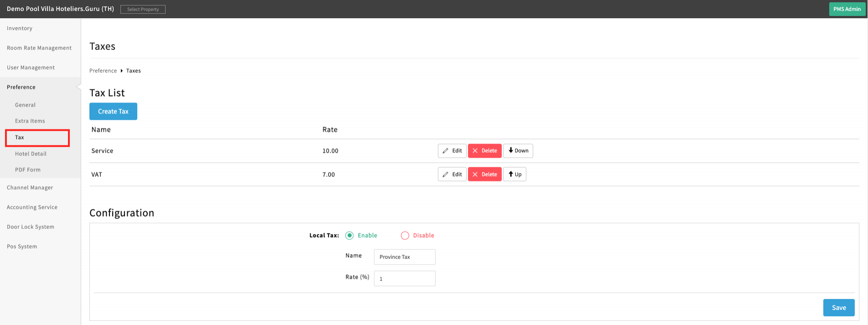Open Extra Items in the sidebar

click(30, 121)
